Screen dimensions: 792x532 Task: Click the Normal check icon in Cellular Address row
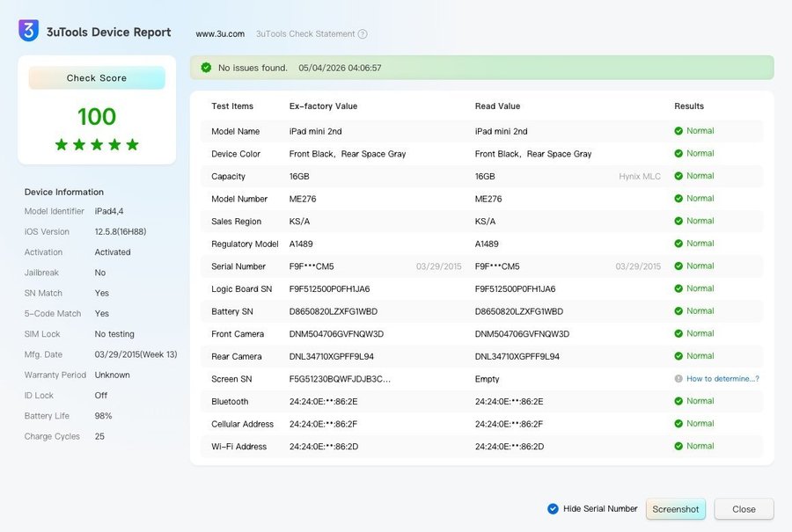(678, 424)
